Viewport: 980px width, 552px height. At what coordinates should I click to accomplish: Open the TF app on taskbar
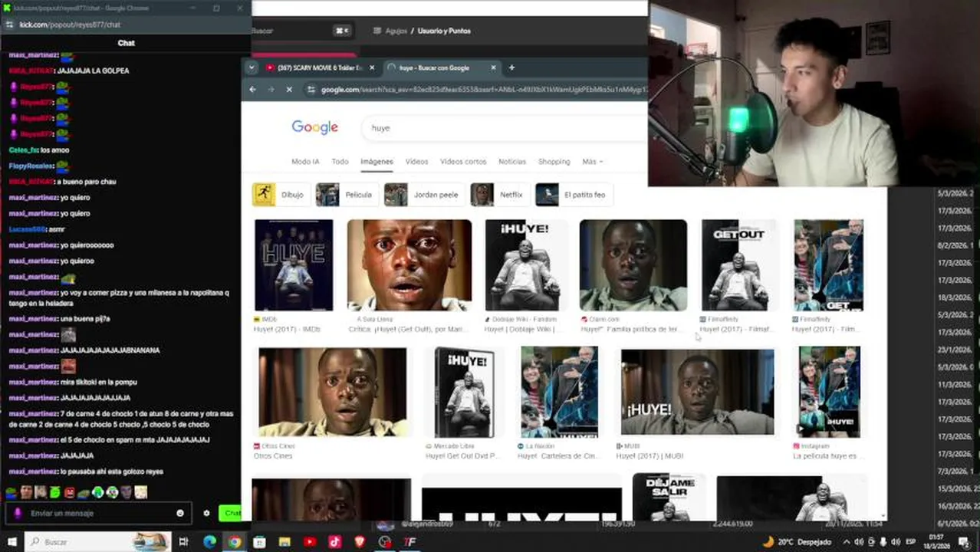coord(410,542)
